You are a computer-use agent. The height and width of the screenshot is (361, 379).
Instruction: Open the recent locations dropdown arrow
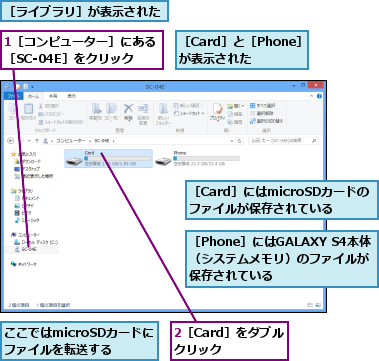click(29, 141)
